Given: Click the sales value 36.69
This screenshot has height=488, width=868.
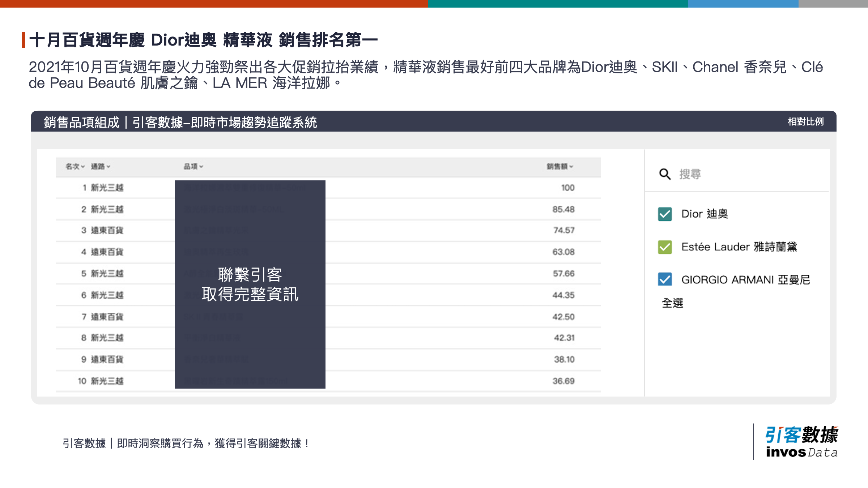Looking at the screenshot, I should (563, 381).
